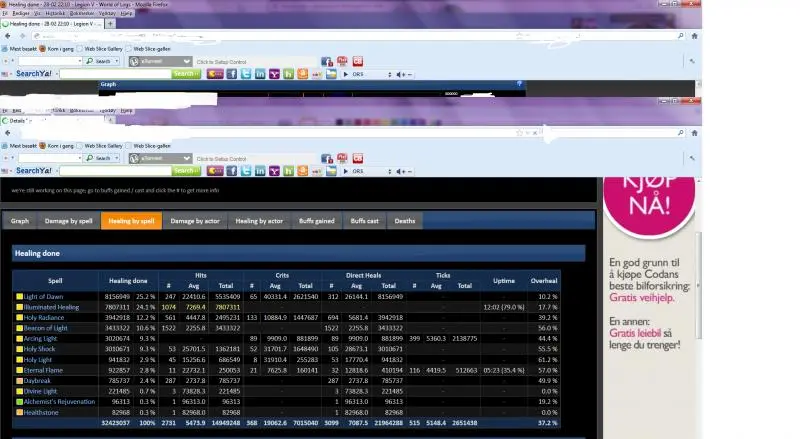Image resolution: width=800 pixels, height=439 pixels.
Task: Click the Holy Radiance spell link
Action: [43, 316]
